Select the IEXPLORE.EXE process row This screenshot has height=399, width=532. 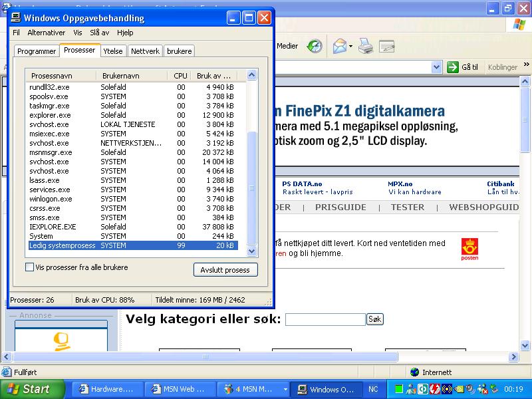click(x=133, y=227)
